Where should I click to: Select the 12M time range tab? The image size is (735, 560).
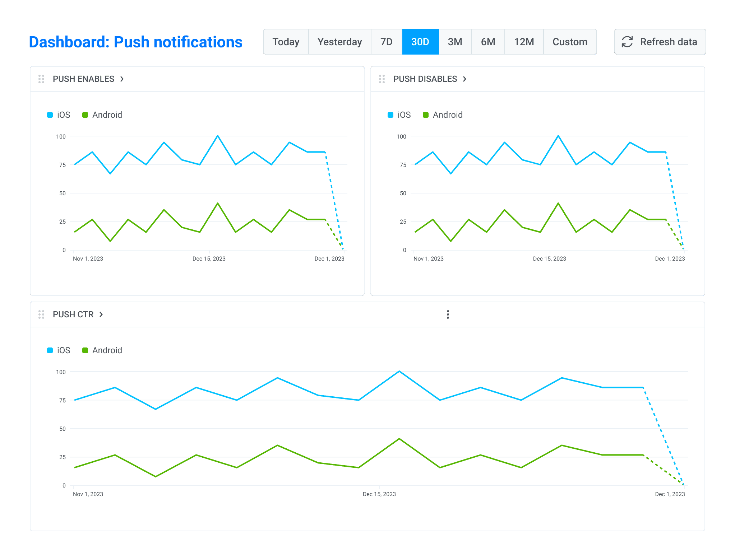click(x=524, y=42)
